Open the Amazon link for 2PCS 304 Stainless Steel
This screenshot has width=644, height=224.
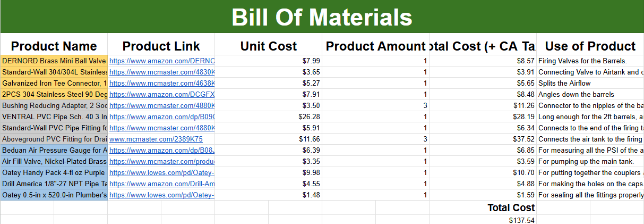[x=161, y=95]
